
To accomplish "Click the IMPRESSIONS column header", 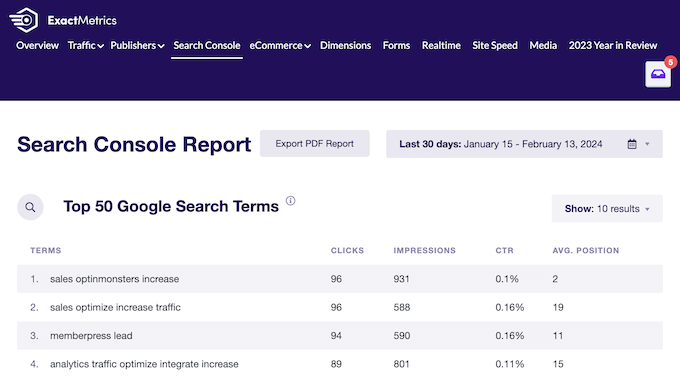I will [x=425, y=251].
